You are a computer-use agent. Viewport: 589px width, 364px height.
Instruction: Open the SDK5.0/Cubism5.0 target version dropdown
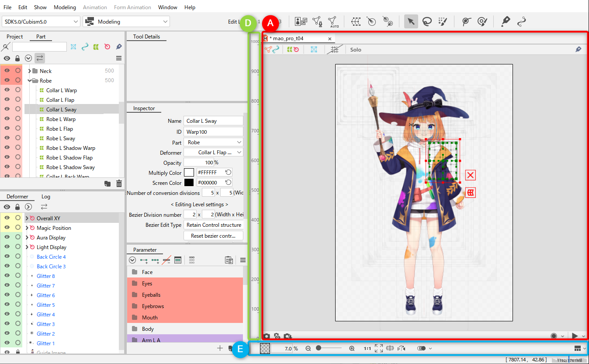(x=41, y=21)
